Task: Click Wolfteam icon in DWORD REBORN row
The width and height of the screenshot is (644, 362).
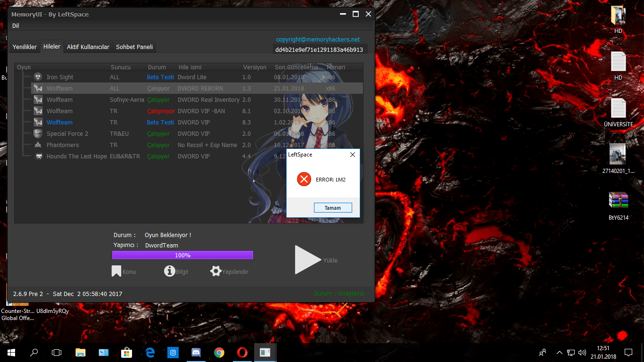Action: 38,88
